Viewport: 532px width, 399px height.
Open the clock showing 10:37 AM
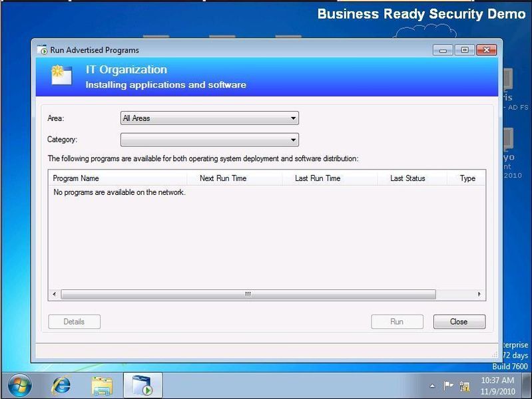pos(497,386)
